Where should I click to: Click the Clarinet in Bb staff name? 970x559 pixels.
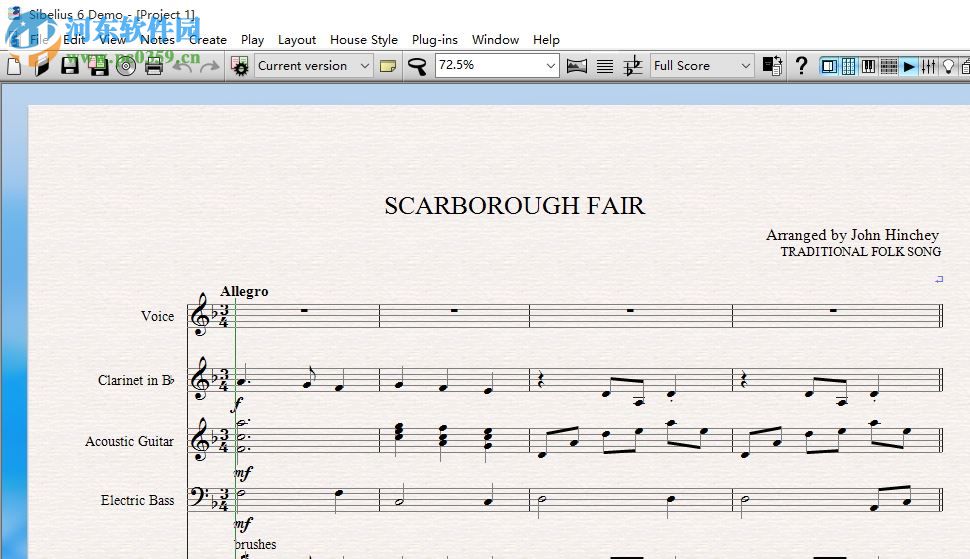tap(136, 380)
